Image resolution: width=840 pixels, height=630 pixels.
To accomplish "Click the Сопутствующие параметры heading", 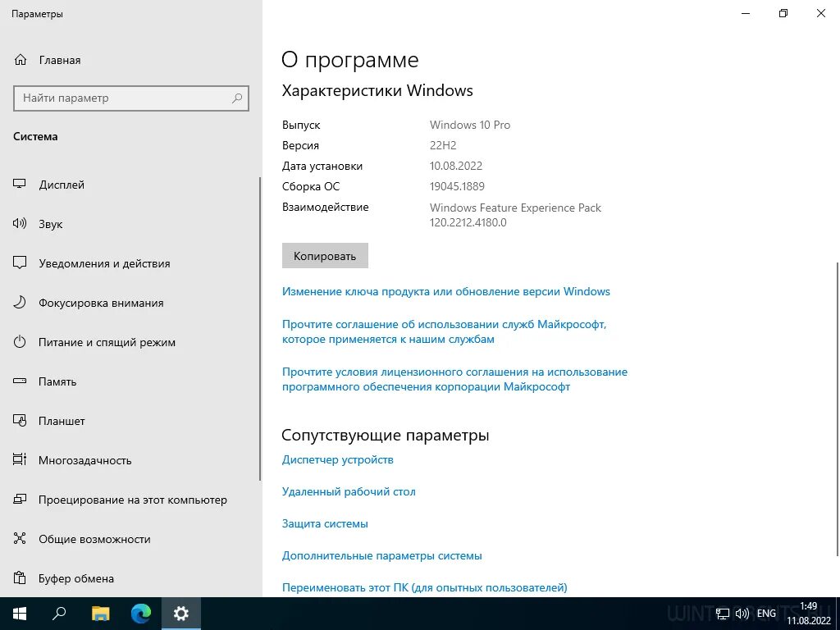I will (x=386, y=435).
